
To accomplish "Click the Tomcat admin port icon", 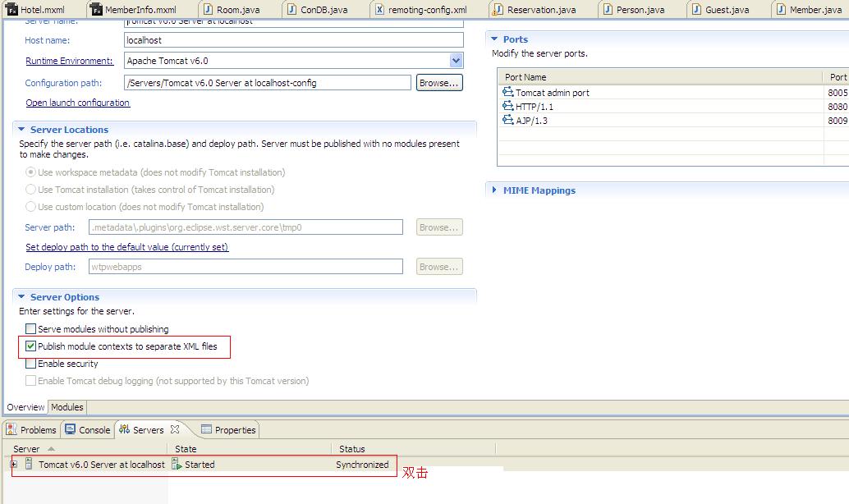I will [508, 91].
